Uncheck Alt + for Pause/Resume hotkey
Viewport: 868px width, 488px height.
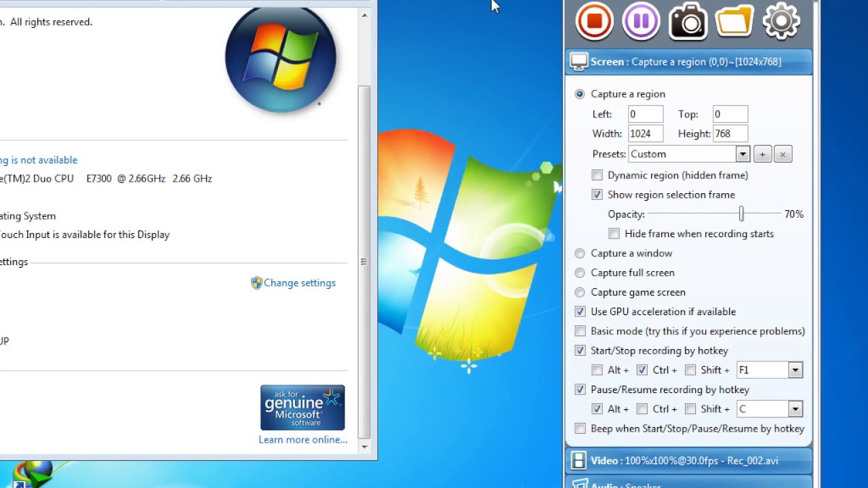(597, 409)
